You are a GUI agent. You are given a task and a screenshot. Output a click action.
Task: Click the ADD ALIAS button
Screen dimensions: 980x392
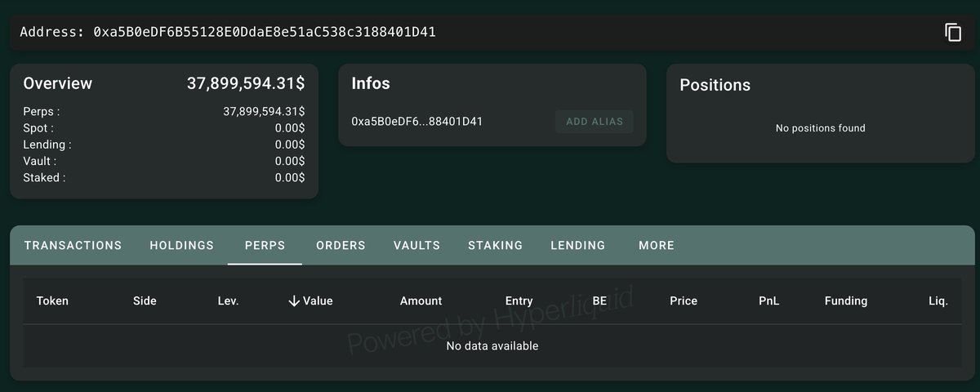594,122
